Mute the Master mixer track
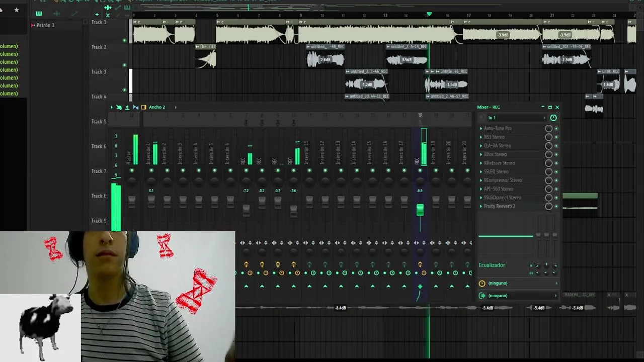Screen dimensions: 644x362 [132, 170]
